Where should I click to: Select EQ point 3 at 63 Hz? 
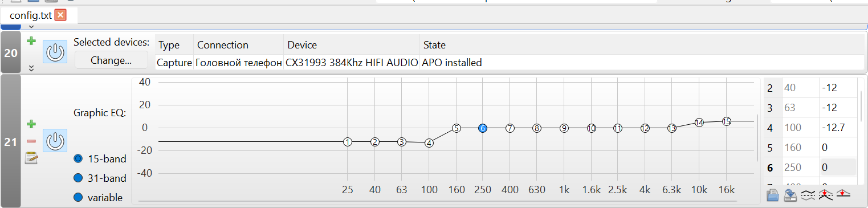point(402,142)
